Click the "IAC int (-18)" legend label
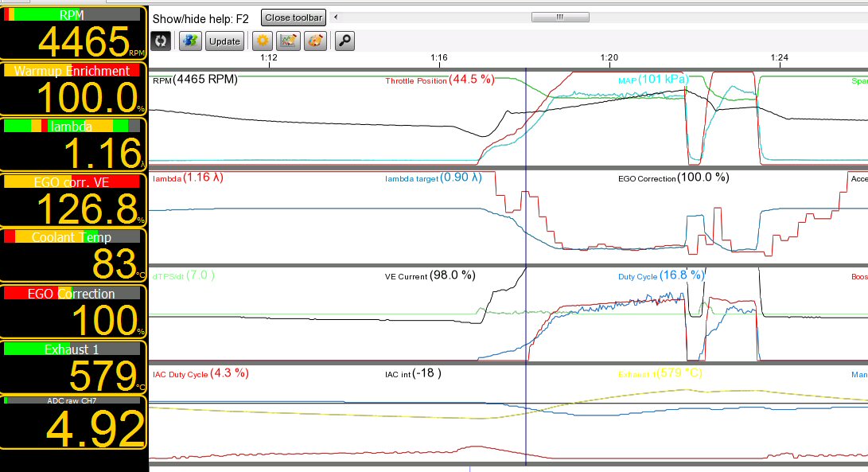 coord(413,373)
